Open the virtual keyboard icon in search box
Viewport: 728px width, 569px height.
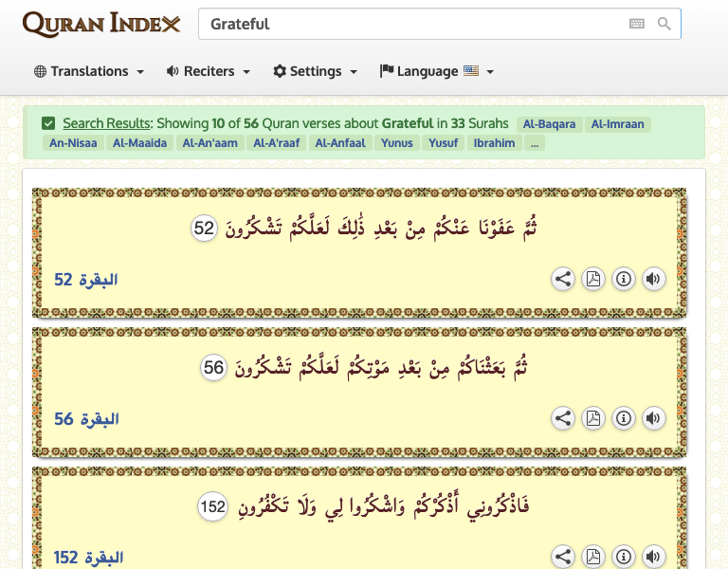[x=637, y=24]
